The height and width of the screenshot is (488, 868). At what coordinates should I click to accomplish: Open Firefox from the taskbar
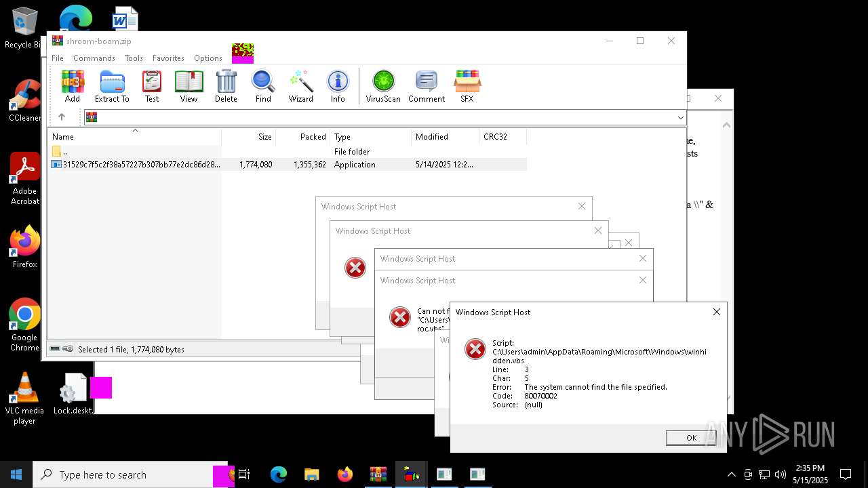[x=344, y=474]
